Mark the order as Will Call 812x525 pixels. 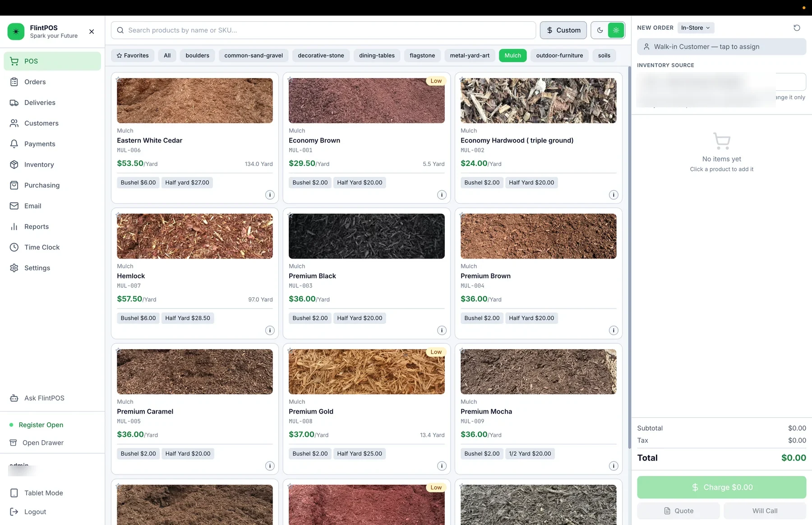coord(765,511)
